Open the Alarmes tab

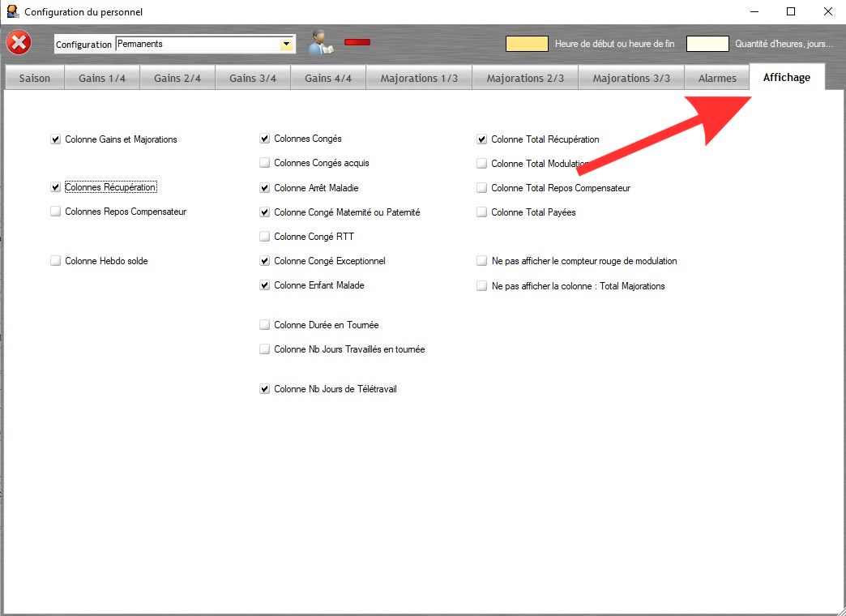[717, 79]
